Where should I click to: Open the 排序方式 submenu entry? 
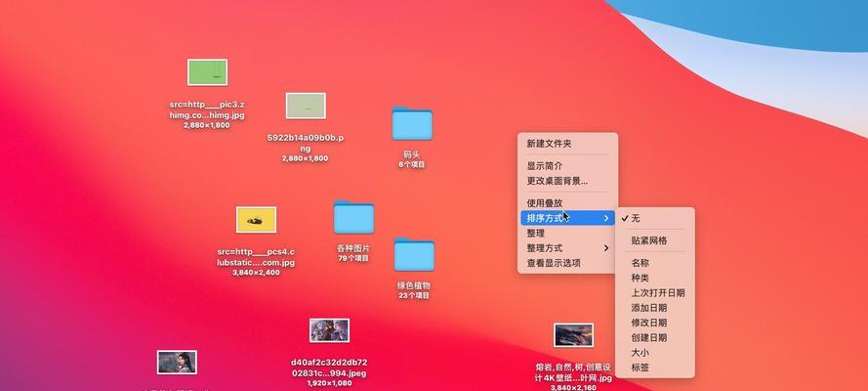point(567,218)
